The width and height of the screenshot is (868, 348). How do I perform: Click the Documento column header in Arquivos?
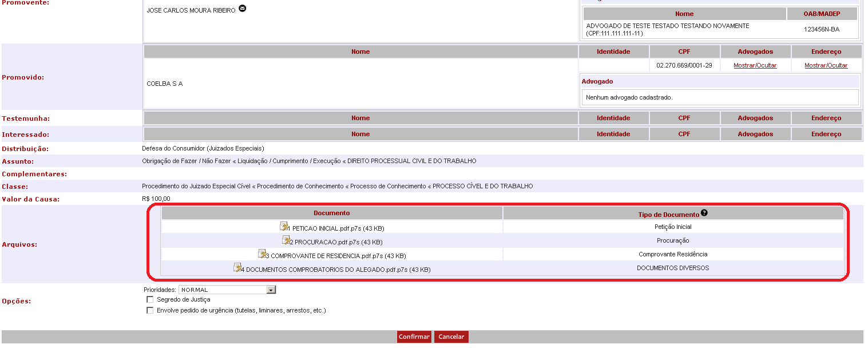click(332, 213)
